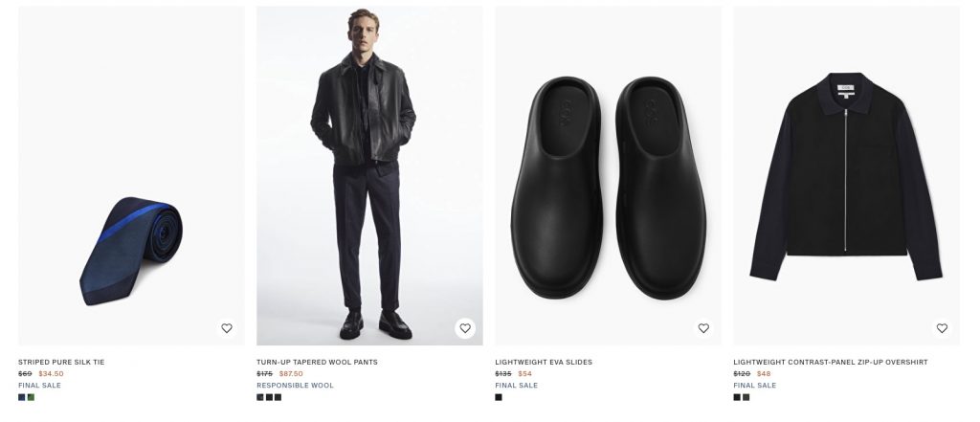980x422 pixels.
Task: Open Lightweight Contrast-Panel Zip-Up Overshirt title link
Action: click(x=830, y=363)
